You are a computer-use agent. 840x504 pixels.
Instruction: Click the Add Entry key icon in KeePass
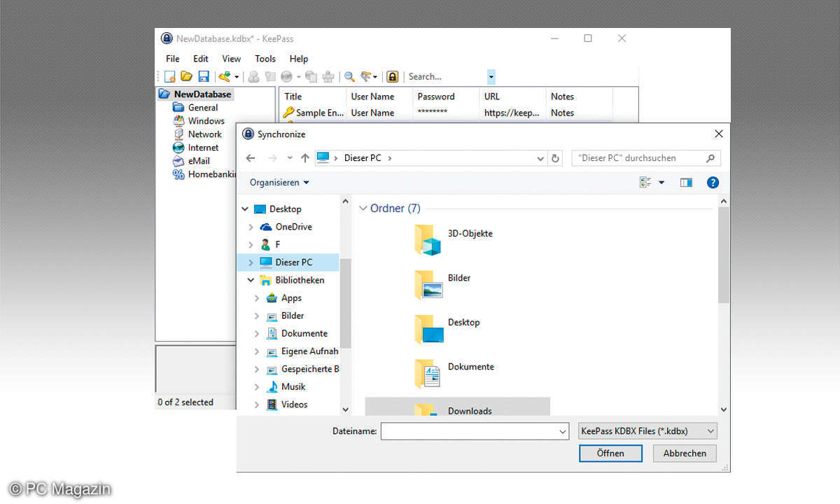tap(225, 76)
